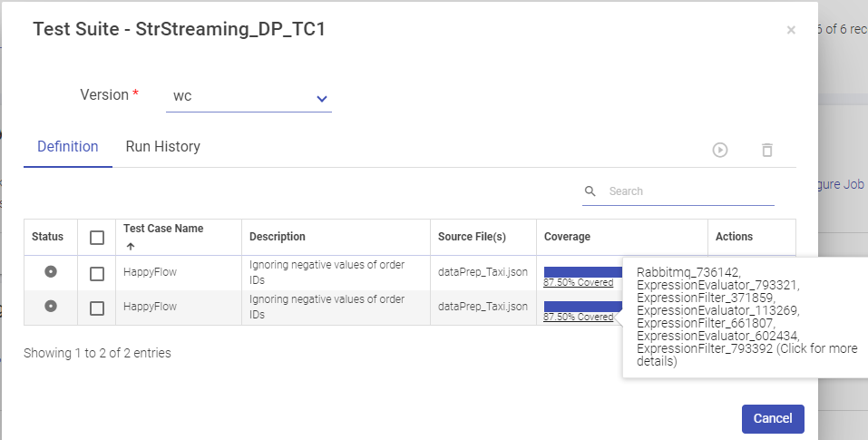Check the second HappyFlow row checkbox

[x=97, y=308]
